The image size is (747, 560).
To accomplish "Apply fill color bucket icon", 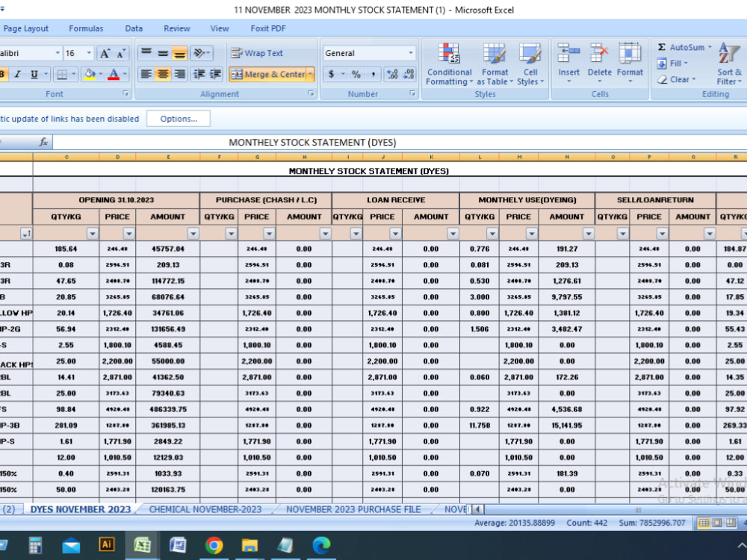I will [x=90, y=74].
